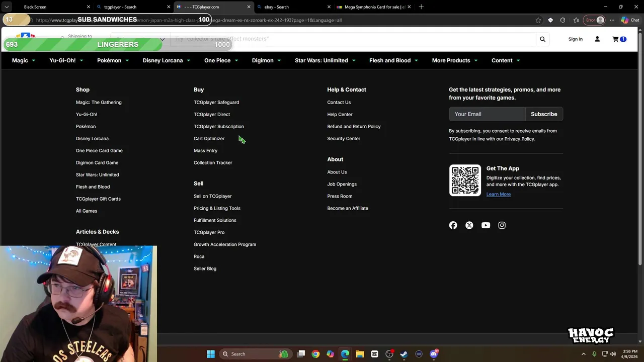Open Google Chrome from the taskbar
The height and width of the screenshot is (362, 644).
click(315, 354)
